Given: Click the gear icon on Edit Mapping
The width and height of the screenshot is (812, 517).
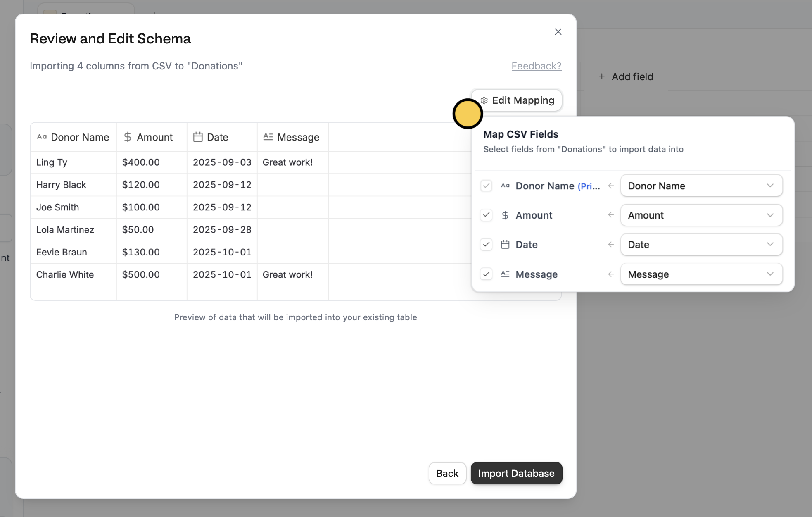Looking at the screenshot, I should [x=484, y=100].
